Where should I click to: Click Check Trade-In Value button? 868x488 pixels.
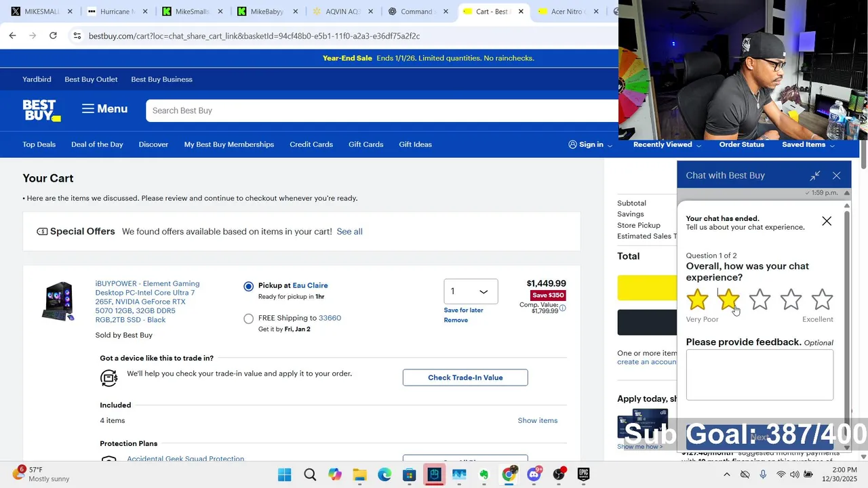click(x=465, y=378)
